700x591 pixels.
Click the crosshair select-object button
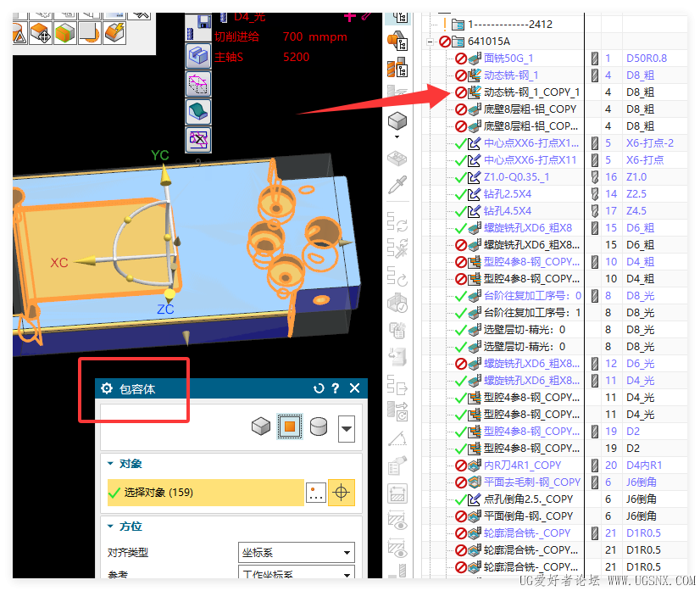pos(342,493)
